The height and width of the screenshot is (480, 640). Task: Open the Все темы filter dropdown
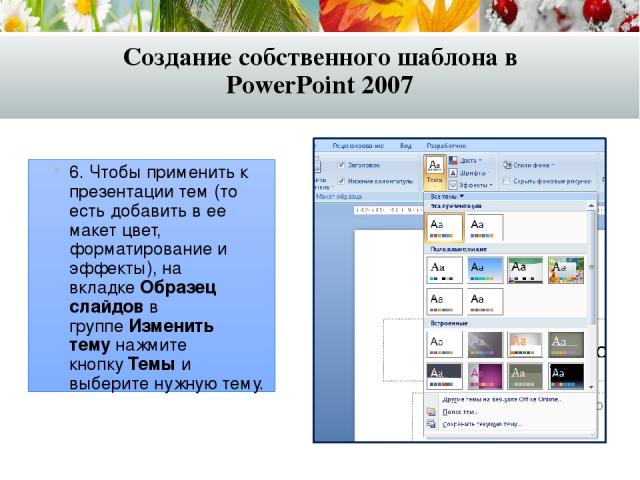(447, 196)
